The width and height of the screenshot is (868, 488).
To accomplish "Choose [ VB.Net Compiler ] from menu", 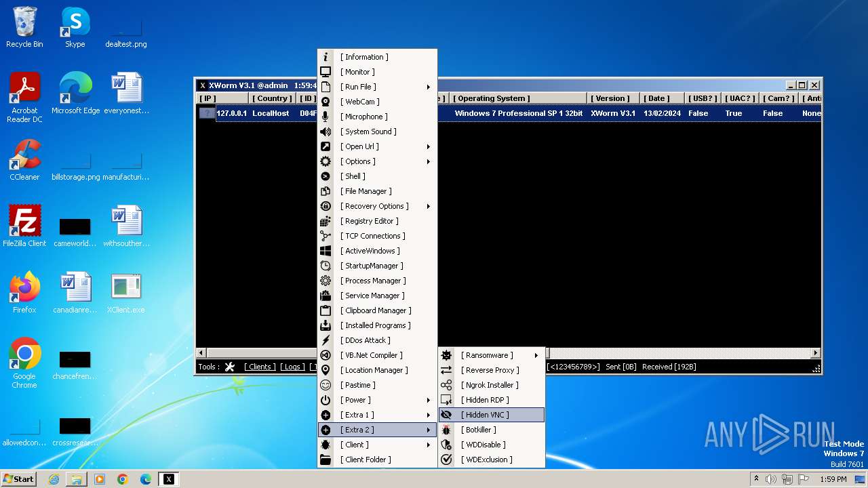I will point(378,355).
